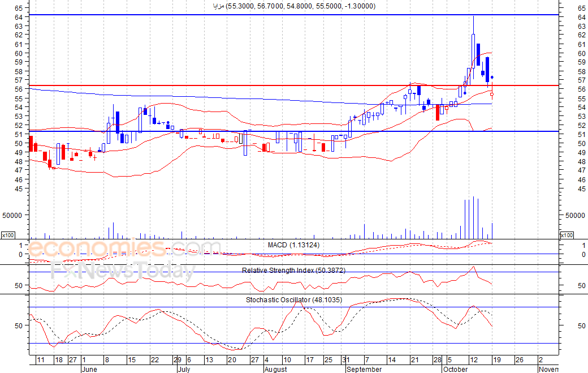
Task: Click date label 10 on time axis
Action: click(x=287, y=360)
